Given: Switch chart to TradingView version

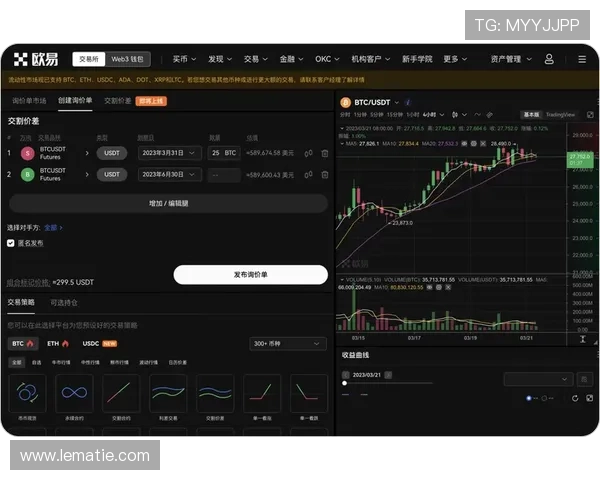Looking at the screenshot, I should tap(560, 115).
